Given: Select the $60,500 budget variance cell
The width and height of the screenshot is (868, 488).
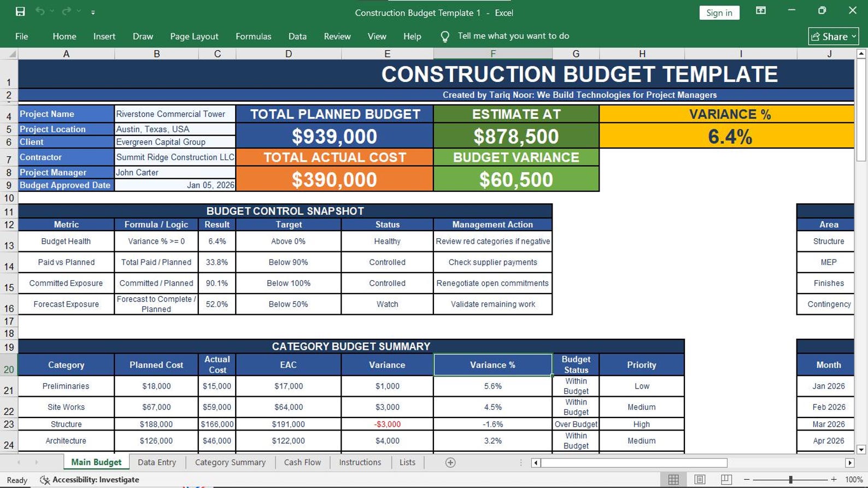Looking at the screenshot, I should 516,179.
